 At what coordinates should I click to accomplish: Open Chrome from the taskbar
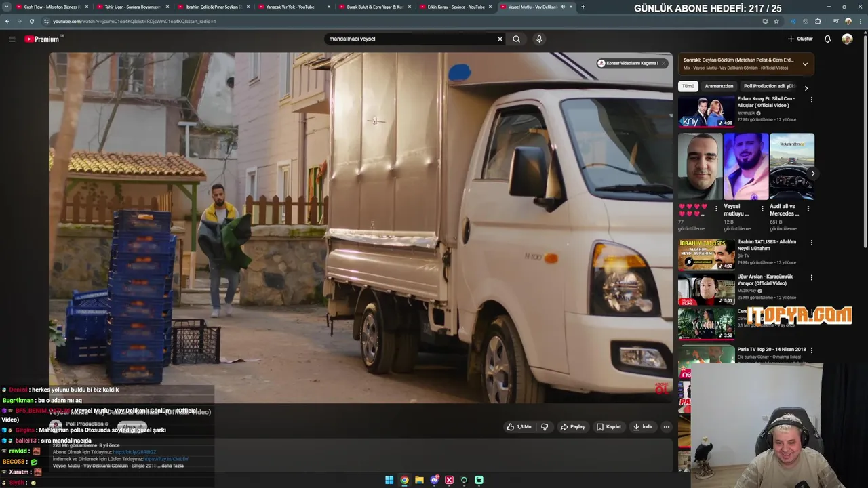click(404, 480)
